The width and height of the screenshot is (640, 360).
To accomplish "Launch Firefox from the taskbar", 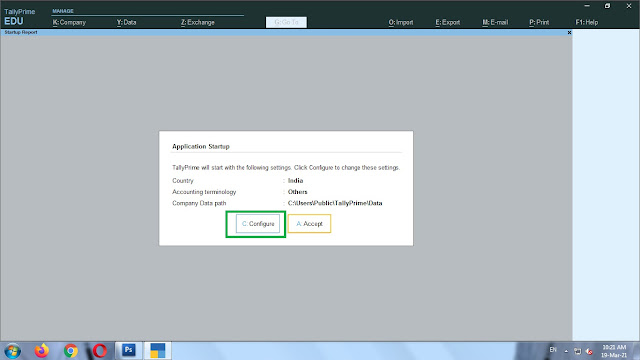I will pyautogui.click(x=41, y=351).
